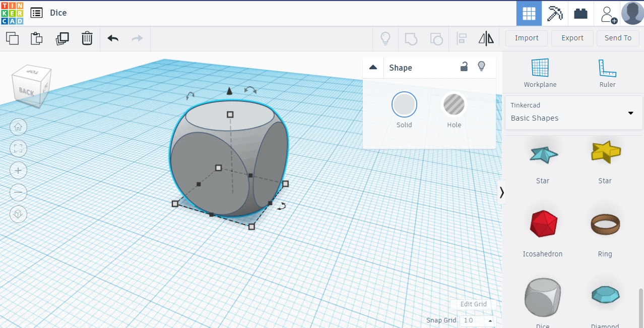Zoom out with the minus button
This screenshot has height=328, width=644.
tap(19, 192)
